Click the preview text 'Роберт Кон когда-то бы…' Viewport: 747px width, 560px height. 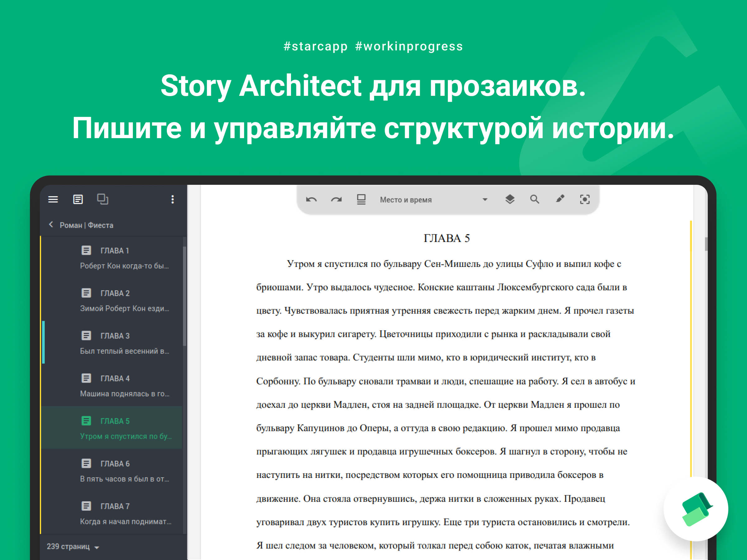124,266
